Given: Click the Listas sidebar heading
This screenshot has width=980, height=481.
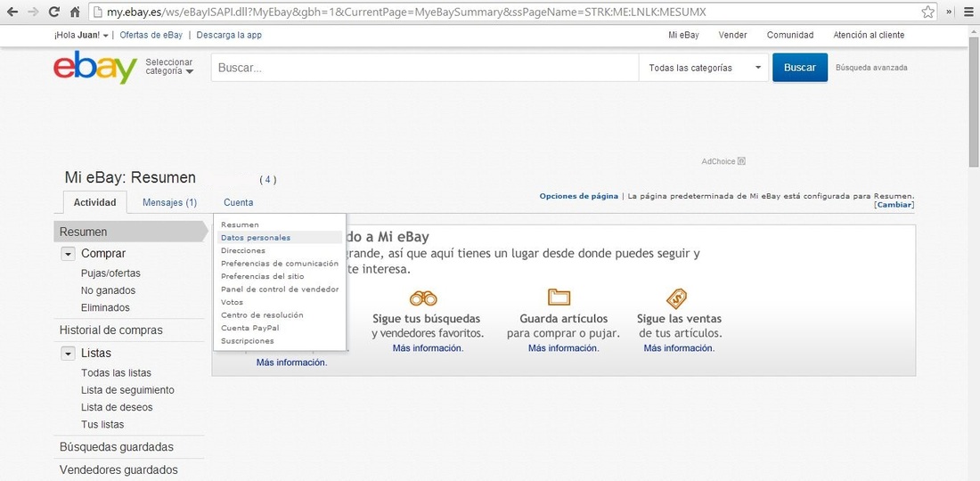Looking at the screenshot, I should point(95,354).
